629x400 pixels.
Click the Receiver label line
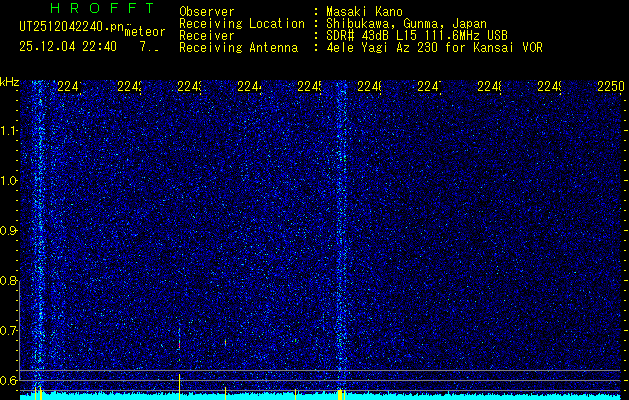point(207,36)
